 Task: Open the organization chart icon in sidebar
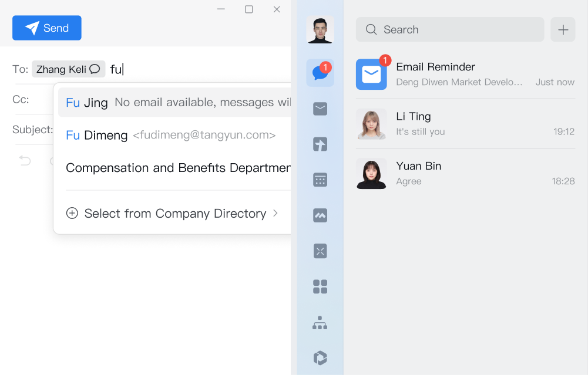click(x=320, y=322)
